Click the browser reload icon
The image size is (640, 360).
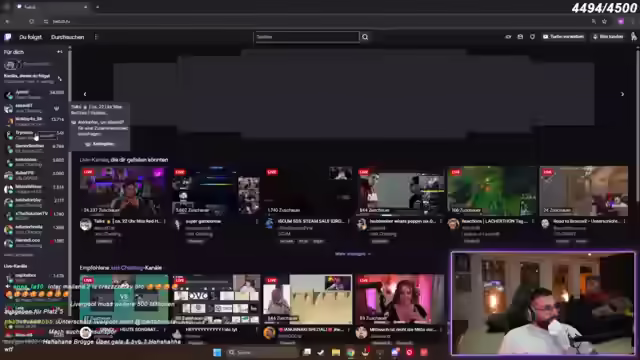pos(31,21)
